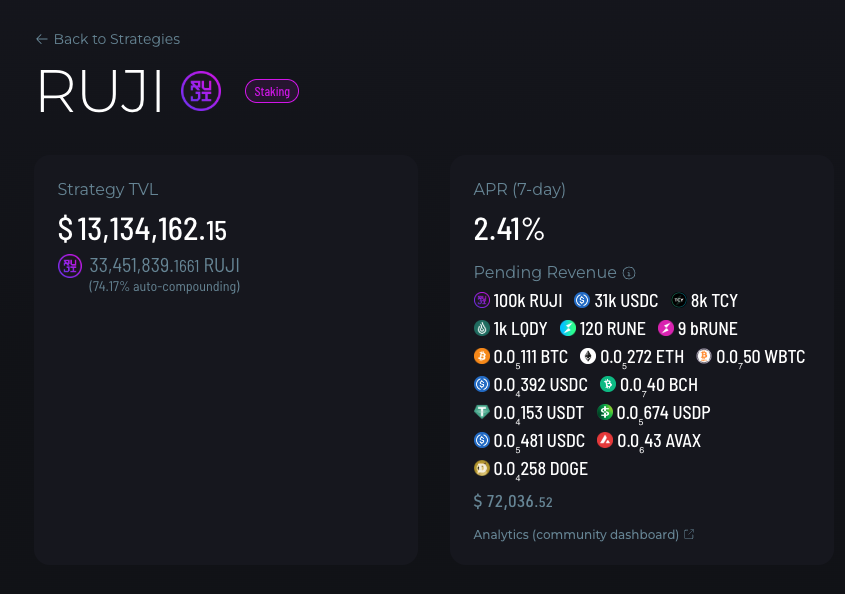Click TCY token icon beside 8k TCY
This screenshot has height=594, width=845.
point(679,300)
